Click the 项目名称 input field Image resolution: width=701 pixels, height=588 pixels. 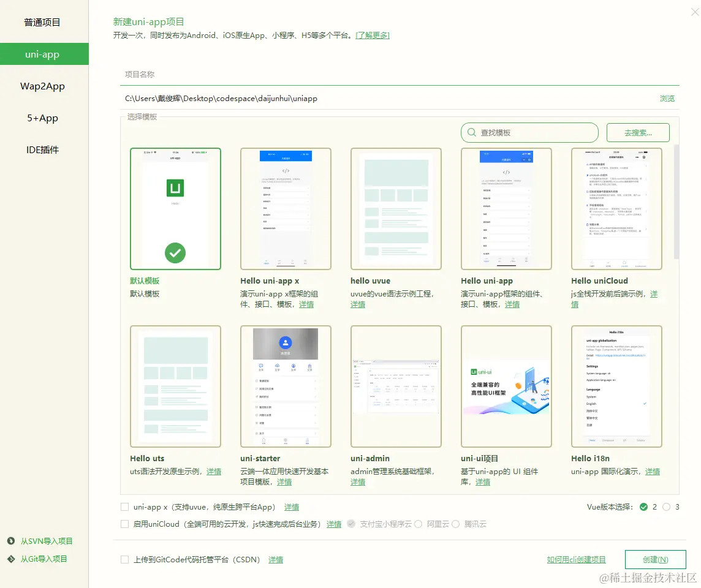[400, 75]
